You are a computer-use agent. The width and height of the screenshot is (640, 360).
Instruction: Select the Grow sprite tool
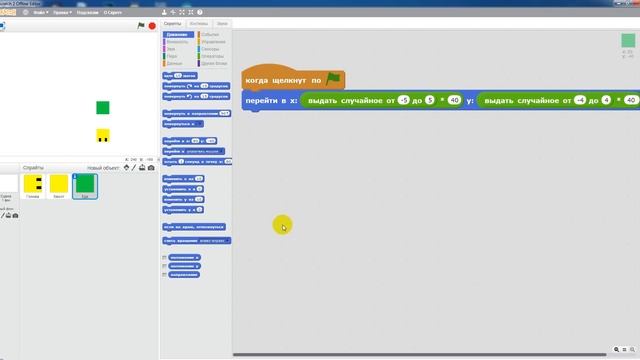182,12
